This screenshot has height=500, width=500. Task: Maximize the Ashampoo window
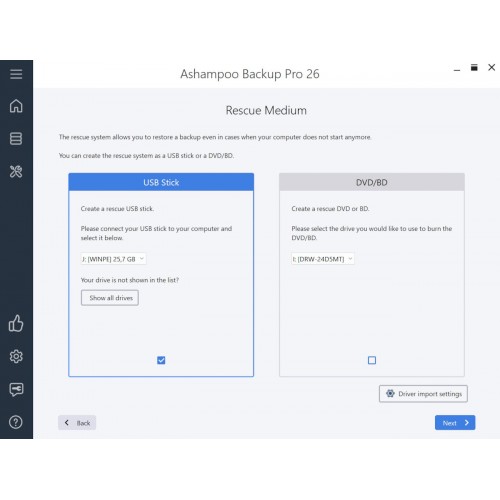click(474, 68)
